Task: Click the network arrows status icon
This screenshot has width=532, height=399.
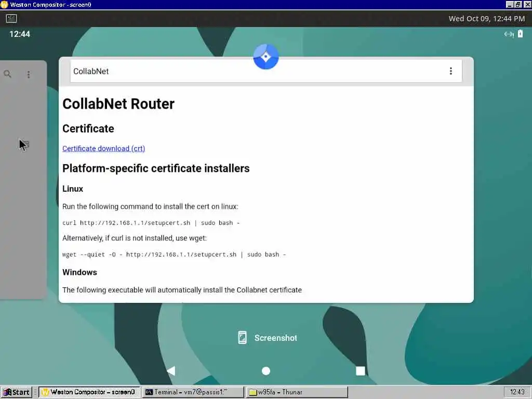Action: (x=509, y=34)
